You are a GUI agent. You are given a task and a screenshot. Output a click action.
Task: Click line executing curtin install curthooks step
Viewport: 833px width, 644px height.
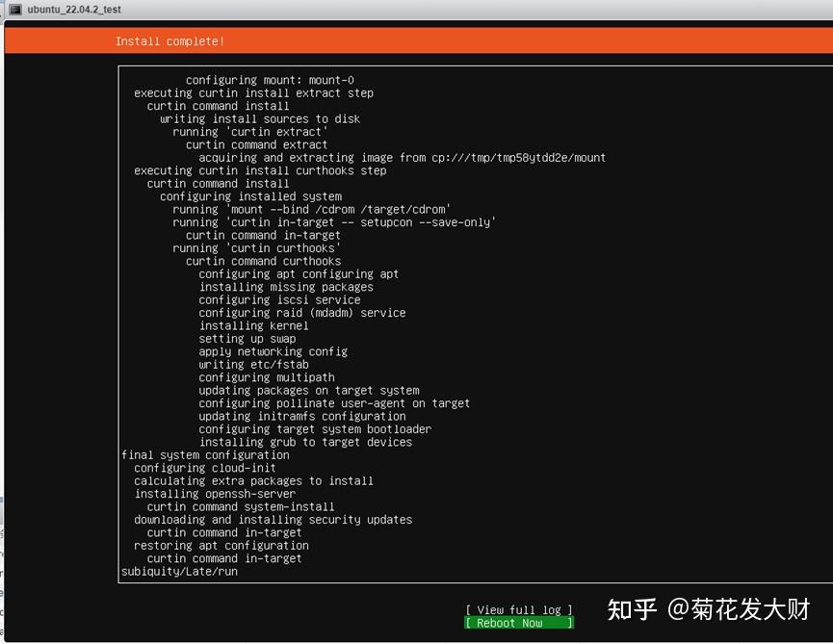tap(260, 170)
